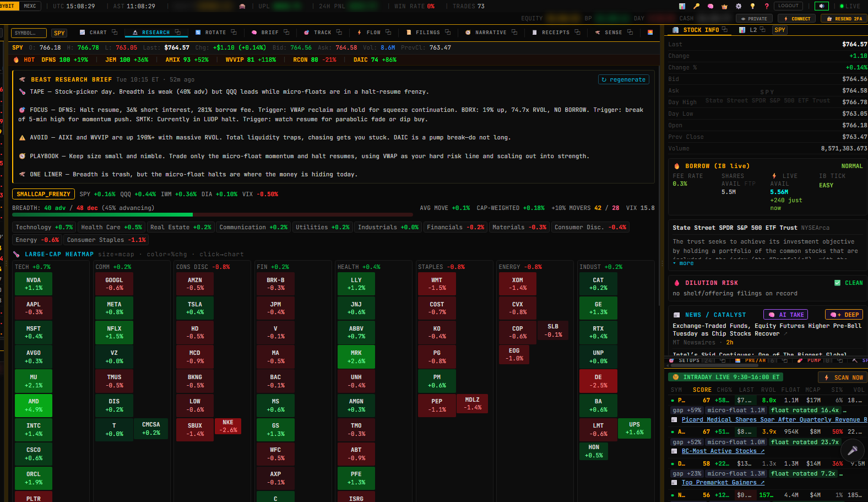Screen dimensions: 868x502
Task: Switch to the FILINGS tab
Action: (423, 33)
